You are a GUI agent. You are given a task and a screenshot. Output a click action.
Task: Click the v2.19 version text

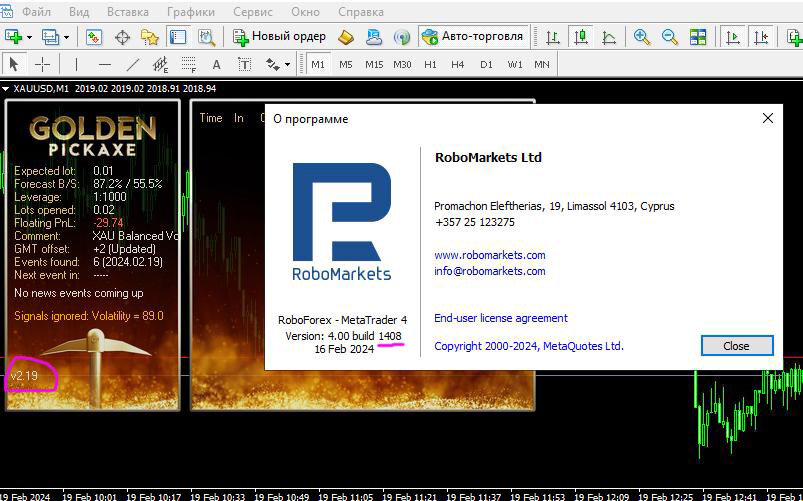click(x=24, y=375)
